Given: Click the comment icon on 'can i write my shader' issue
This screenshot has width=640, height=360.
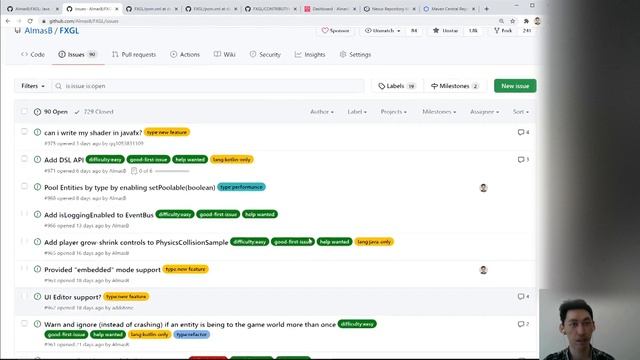Looking at the screenshot, I should coord(521,132).
